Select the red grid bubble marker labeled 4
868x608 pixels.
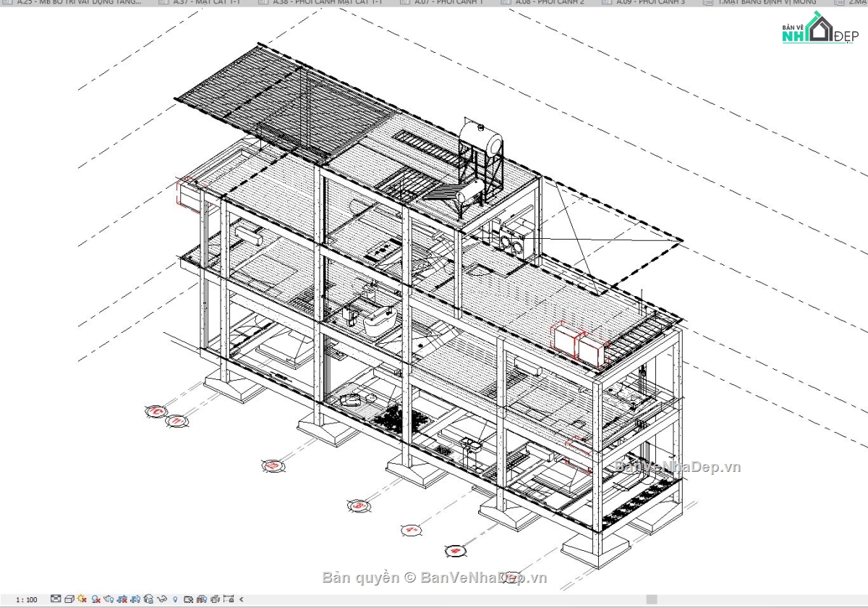412,529
